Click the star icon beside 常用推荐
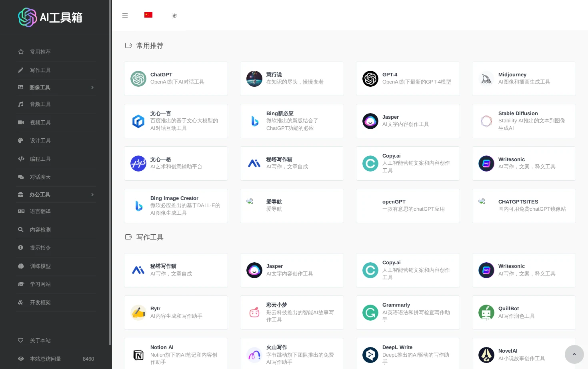 [x=21, y=52]
